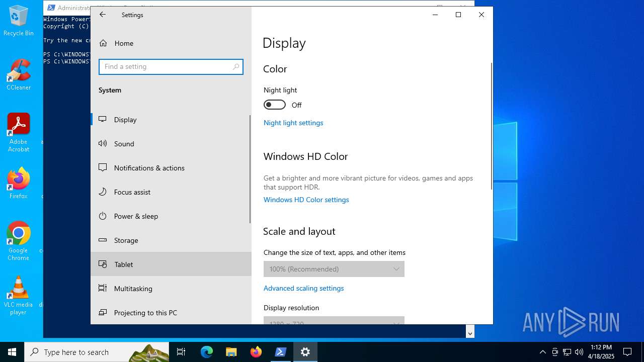644x362 pixels.
Task: Select the CCleaner desktop shortcut
Action: click(19, 75)
